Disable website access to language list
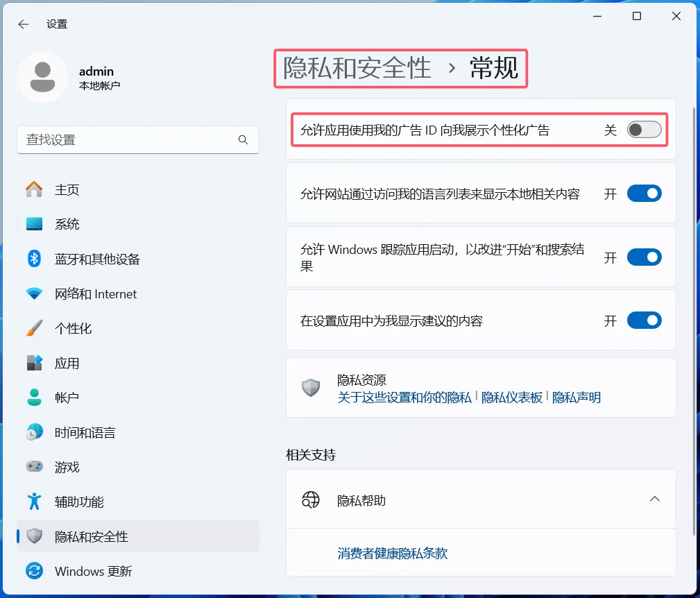Screen dimensions: 700x598 644,194
